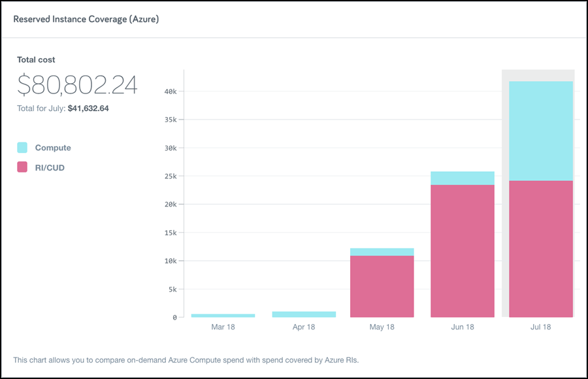Screen dimensions: 588x379
Task: Select the Mar 18 Compute bar
Action: (223, 316)
